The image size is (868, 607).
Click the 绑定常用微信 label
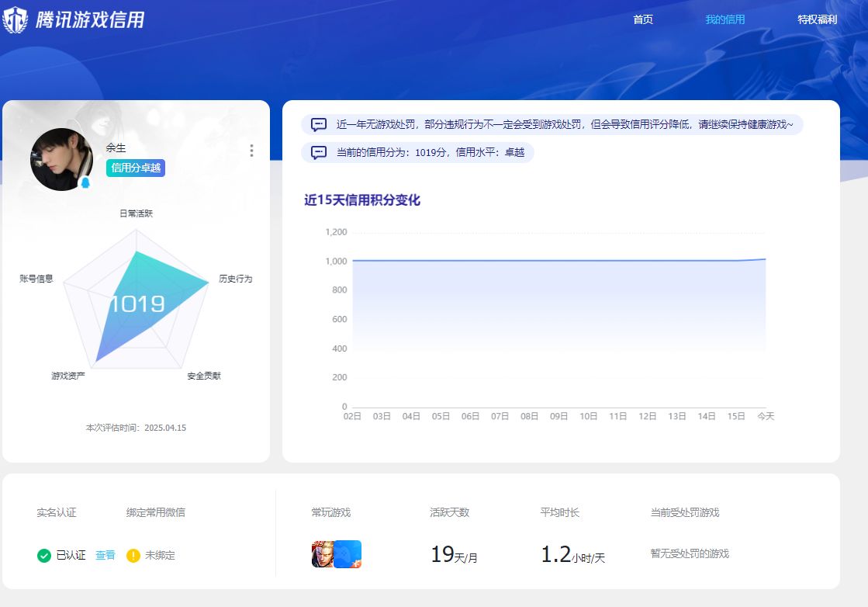(x=156, y=512)
